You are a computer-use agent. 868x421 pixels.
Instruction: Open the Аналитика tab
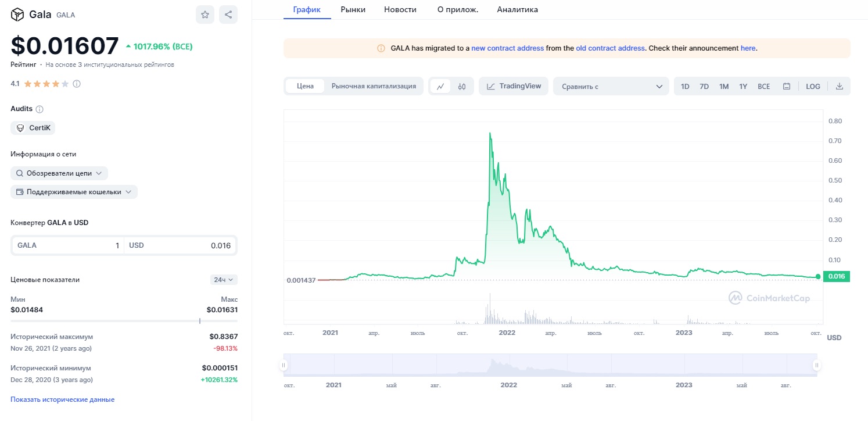click(x=518, y=10)
